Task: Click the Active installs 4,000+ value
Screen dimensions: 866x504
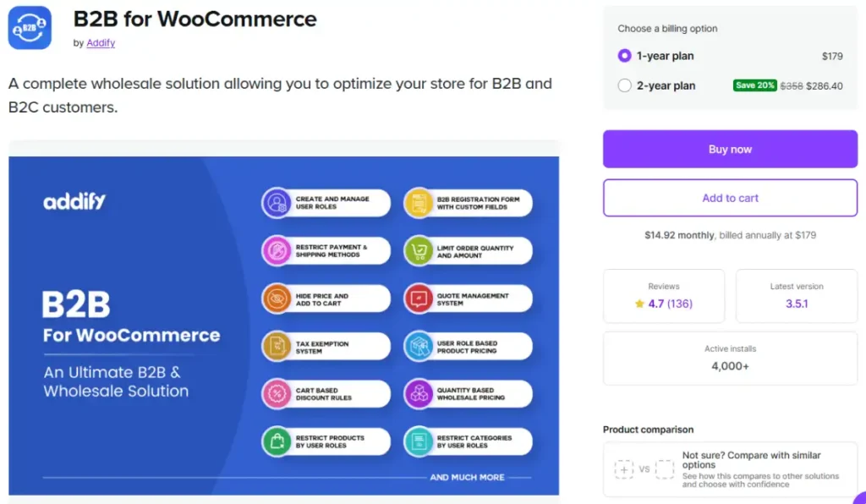Action: pos(730,366)
